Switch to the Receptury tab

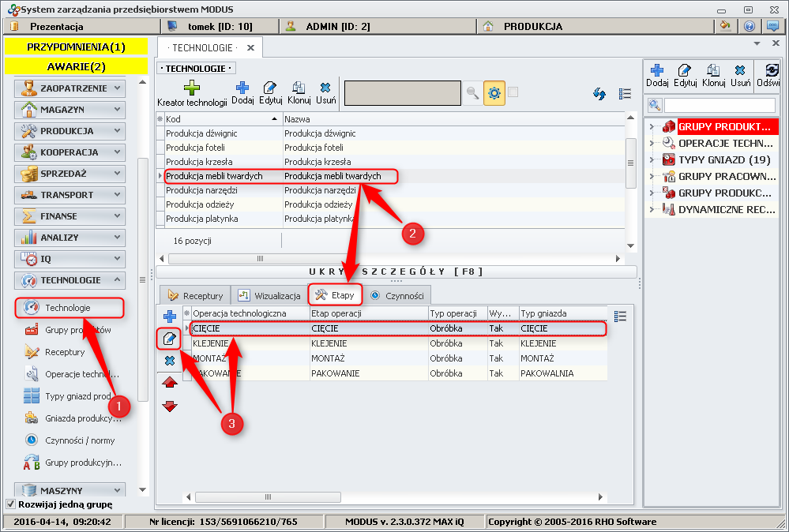tap(195, 295)
